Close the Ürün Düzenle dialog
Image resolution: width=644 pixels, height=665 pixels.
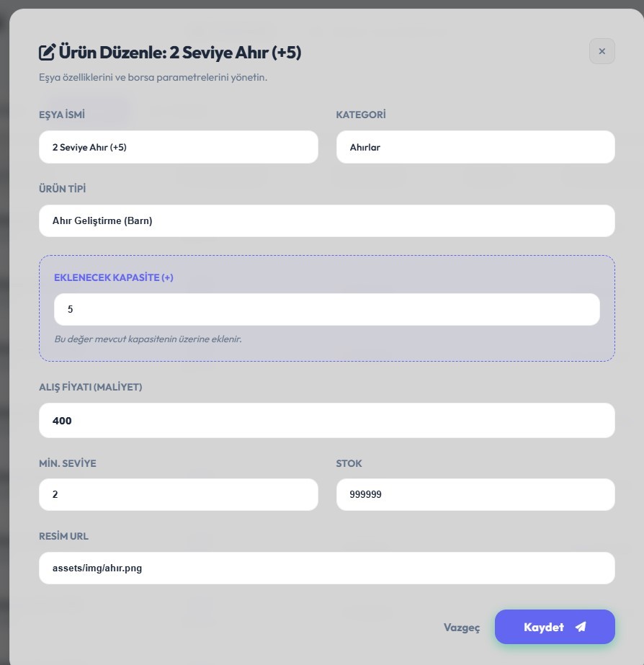click(x=601, y=51)
